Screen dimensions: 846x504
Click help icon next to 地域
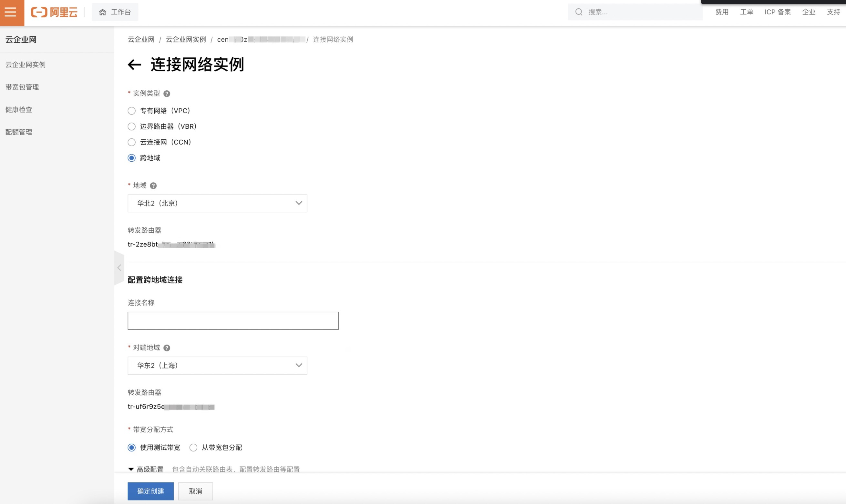coord(153,186)
